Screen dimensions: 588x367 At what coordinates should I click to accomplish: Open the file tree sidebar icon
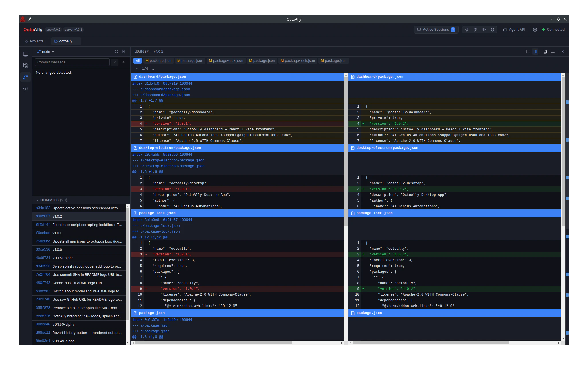pyautogui.click(x=26, y=66)
